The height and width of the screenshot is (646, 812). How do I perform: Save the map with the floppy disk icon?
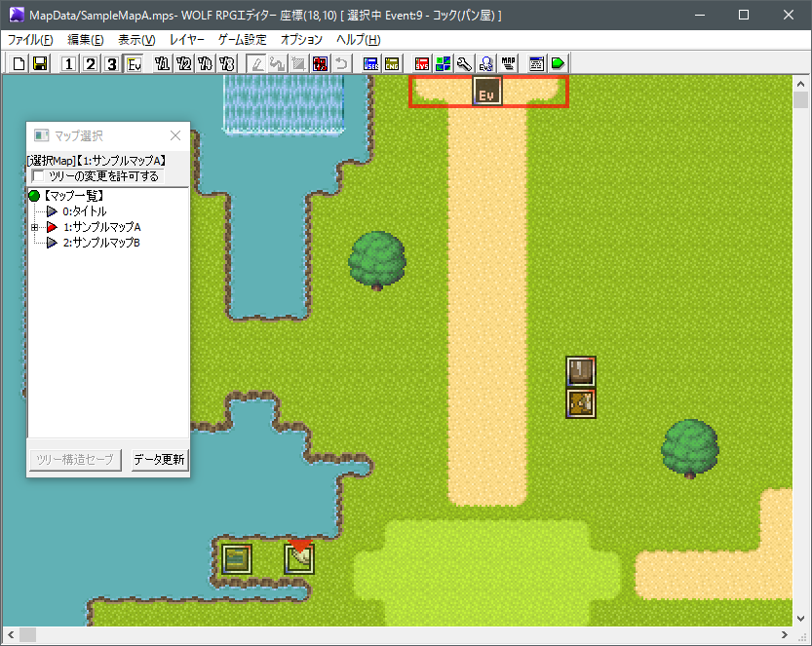point(39,63)
